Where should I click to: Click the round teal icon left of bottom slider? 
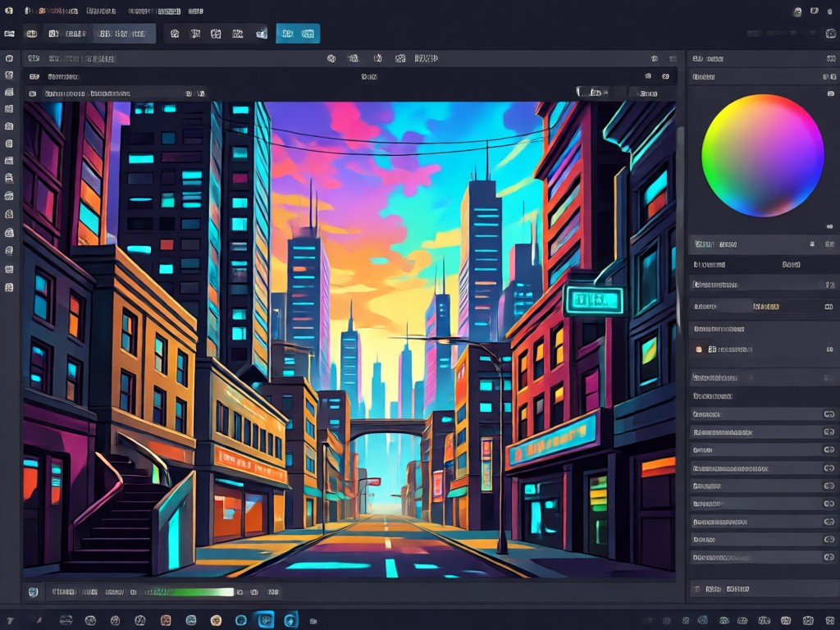33,592
